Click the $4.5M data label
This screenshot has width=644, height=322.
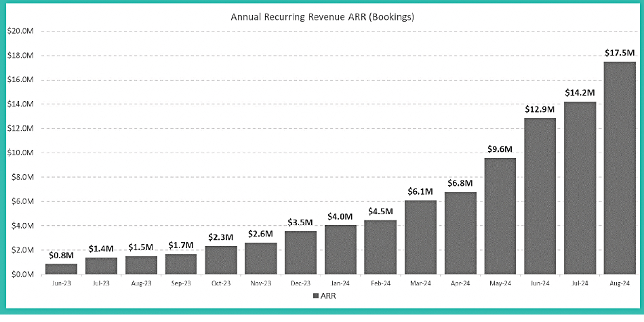click(x=380, y=212)
